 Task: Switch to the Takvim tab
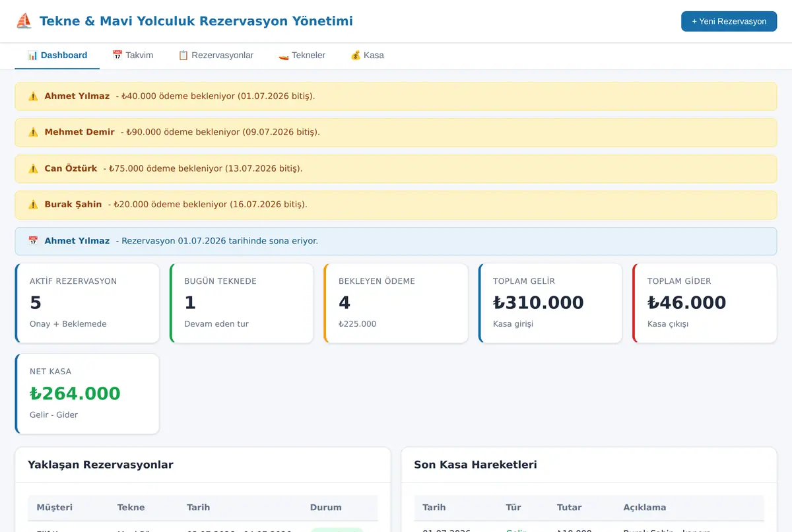coord(133,55)
